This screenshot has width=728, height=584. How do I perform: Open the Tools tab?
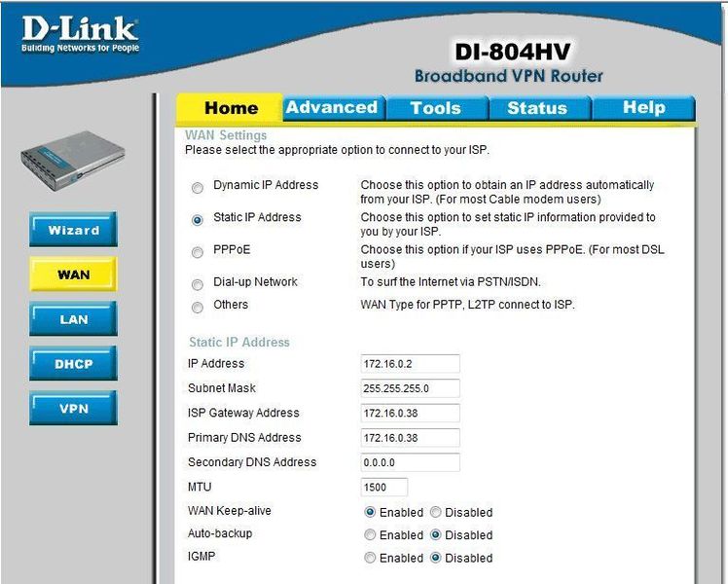pyautogui.click(x=435, y=108)
